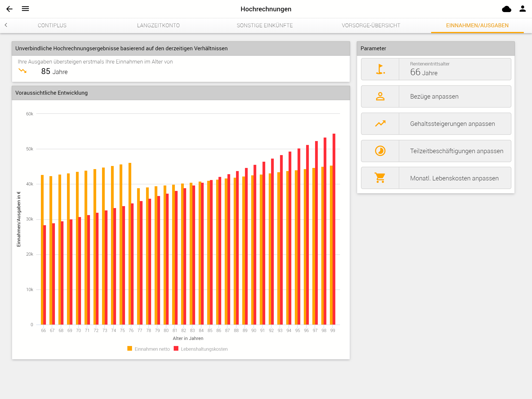Open the LANGZEITKONTO tab

(158, 25)
